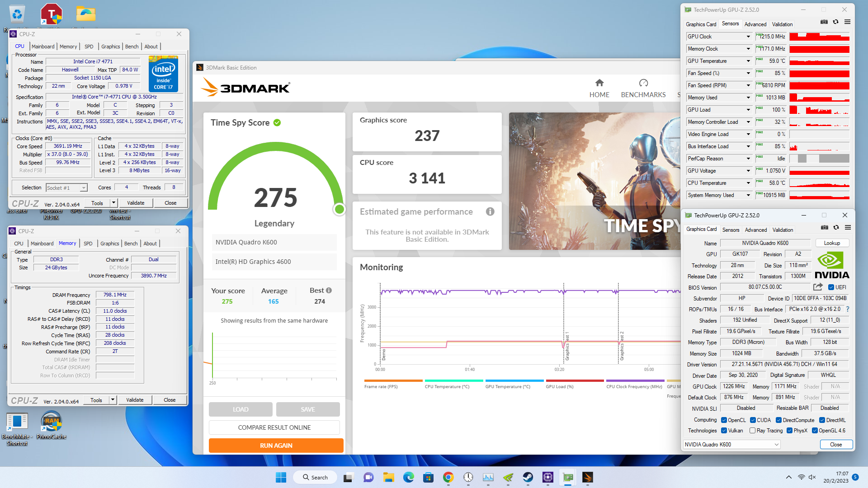
Task: Open Validation tab in GPU-Z Graphics Card window
Action: pyautogui.click(x=783, y=230)
